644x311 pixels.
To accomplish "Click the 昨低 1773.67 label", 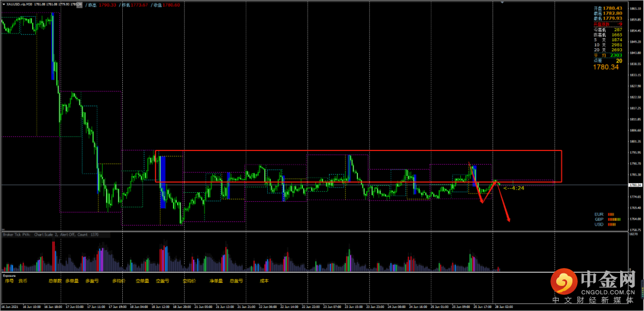I will pos(133,5).
